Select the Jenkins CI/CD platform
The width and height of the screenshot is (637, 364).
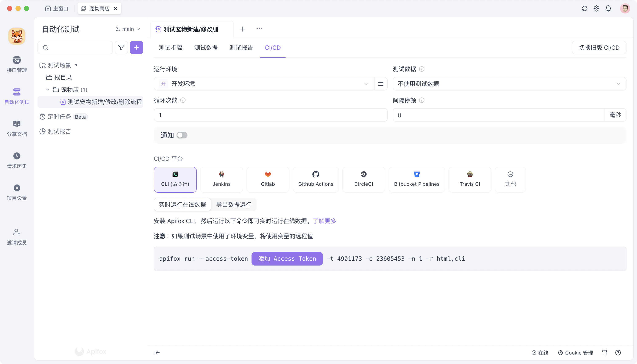[221, 179]
